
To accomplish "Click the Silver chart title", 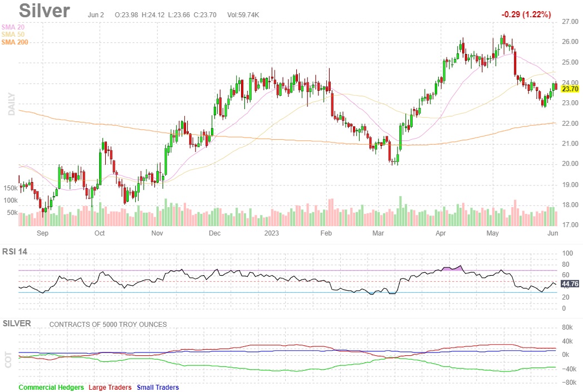I will (44, 11).
